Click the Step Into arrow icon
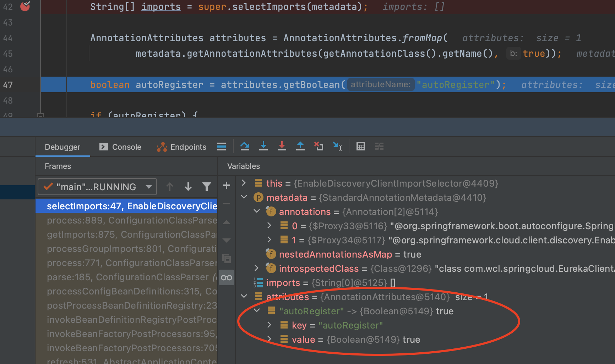Viewport: 615px width, 364px height. (263, 146)
